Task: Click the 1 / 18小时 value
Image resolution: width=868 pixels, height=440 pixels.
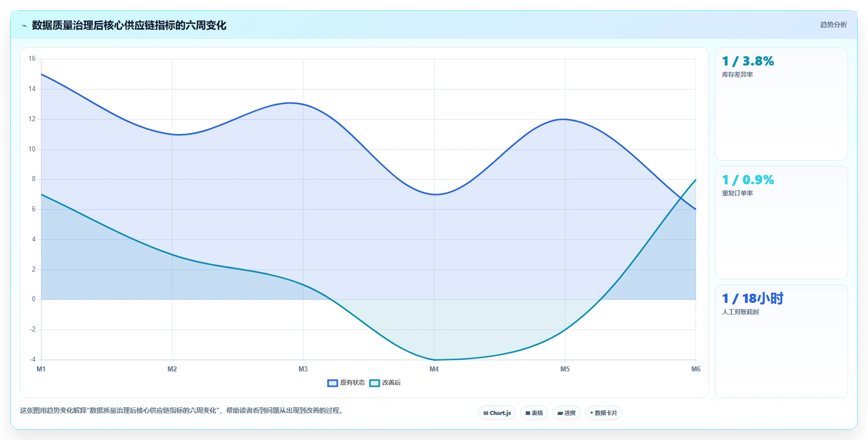Action: (x=752, y=299)
